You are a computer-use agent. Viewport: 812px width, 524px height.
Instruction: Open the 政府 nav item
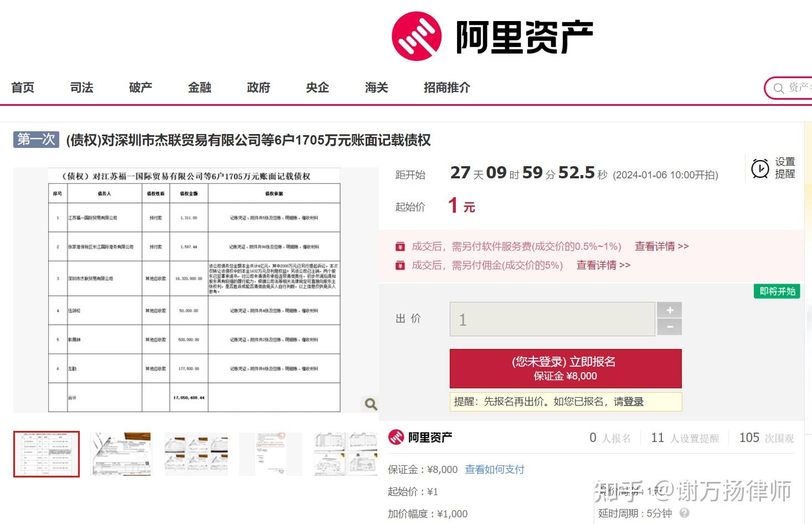tap(259, 88)
